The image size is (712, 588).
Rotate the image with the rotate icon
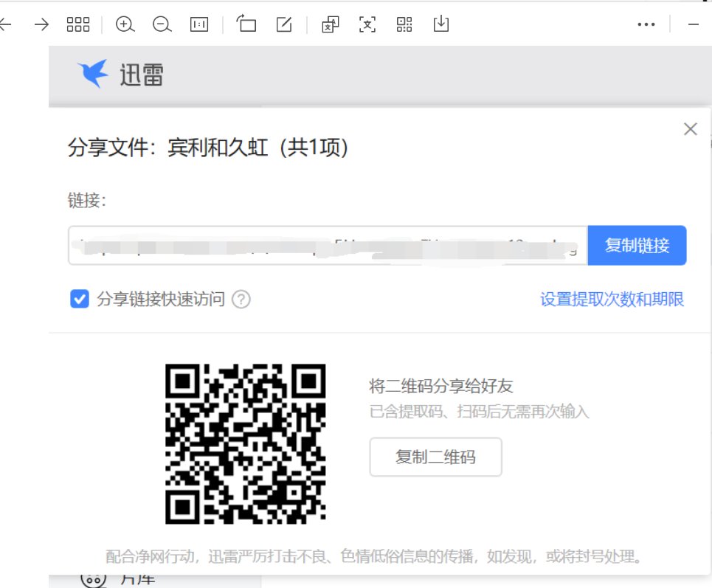(x=246, y=24)
